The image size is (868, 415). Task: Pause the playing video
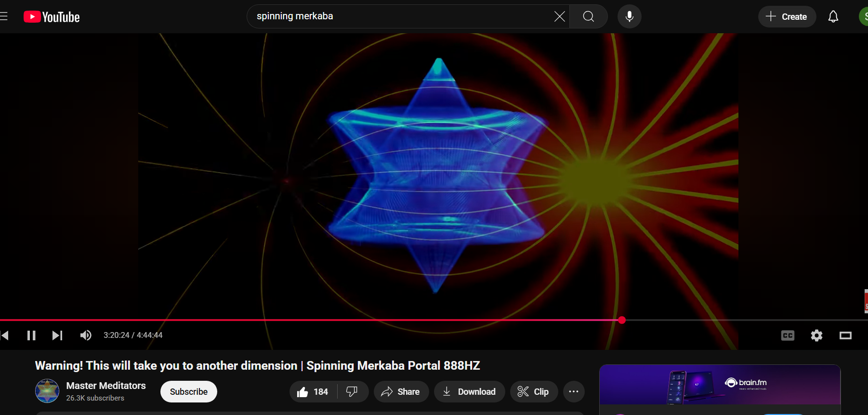[x=31, y=335]
